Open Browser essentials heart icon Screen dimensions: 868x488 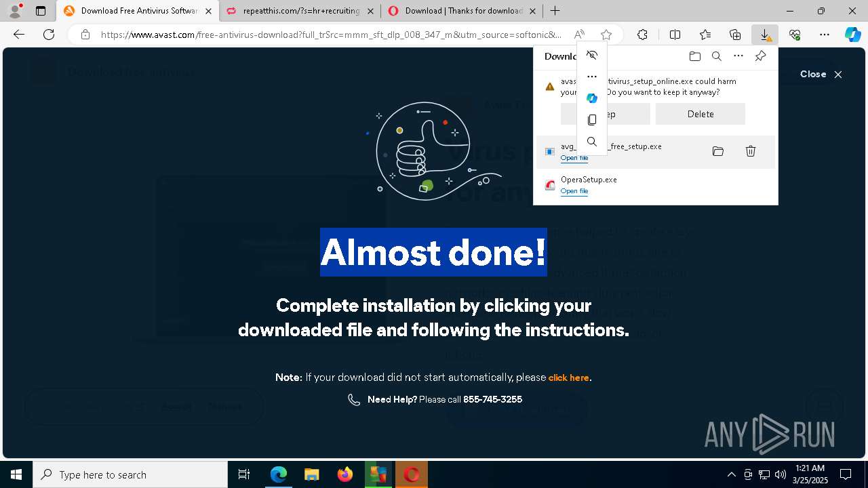(x=795, y=35)
